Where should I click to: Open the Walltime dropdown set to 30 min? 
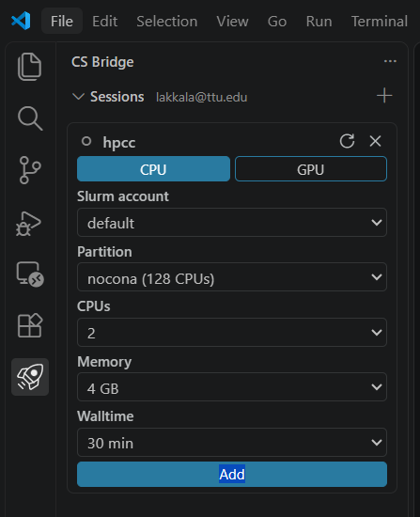tap(232, 442)
